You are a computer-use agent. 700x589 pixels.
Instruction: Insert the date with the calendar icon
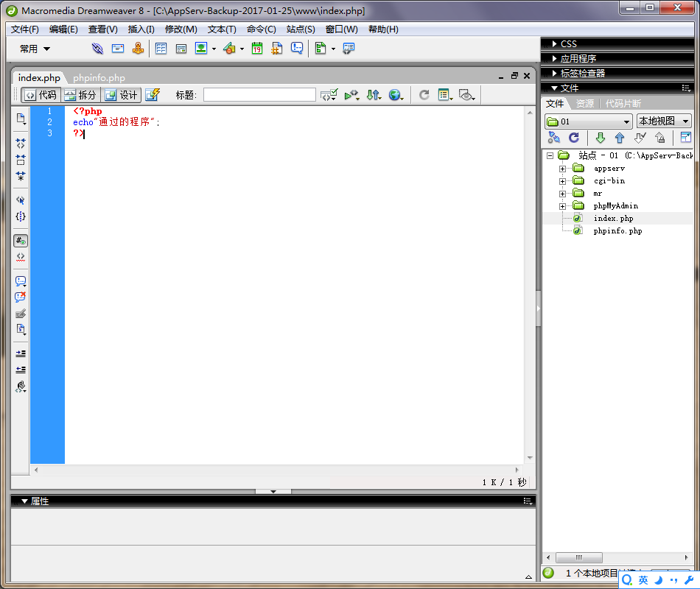point(257,48)
